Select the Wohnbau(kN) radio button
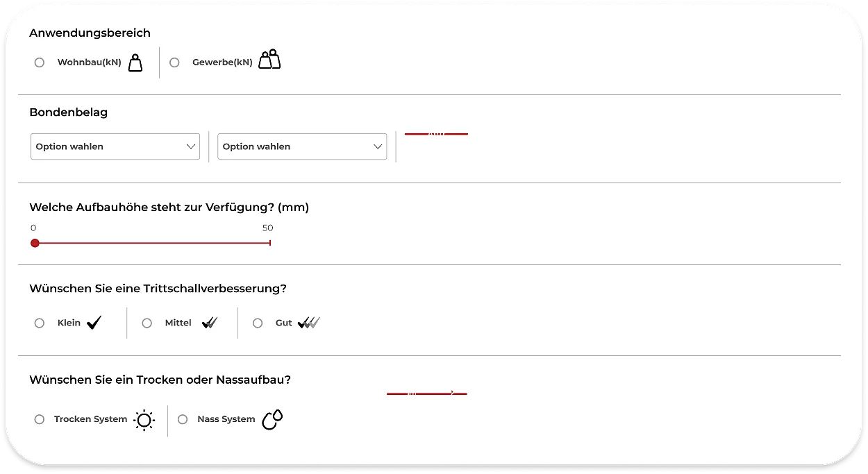Image resolution: width=868 pixels, height=474 pixels. tap(40, 62)
